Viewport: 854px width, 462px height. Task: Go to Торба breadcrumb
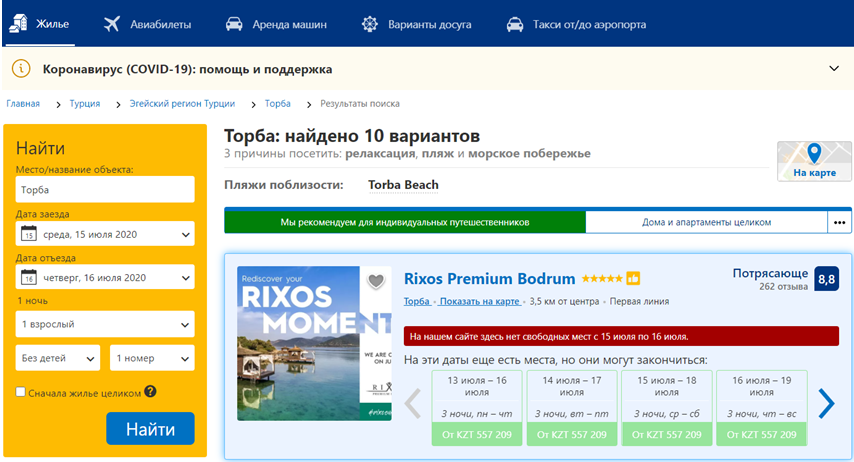click(278, 104)
